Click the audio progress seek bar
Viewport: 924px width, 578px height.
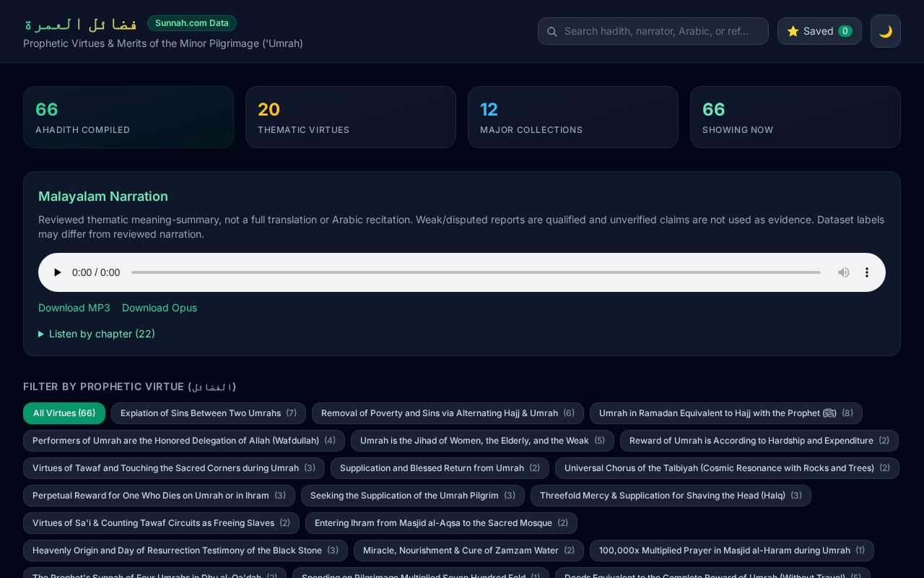pyautogui.click(x=476, y=272)
